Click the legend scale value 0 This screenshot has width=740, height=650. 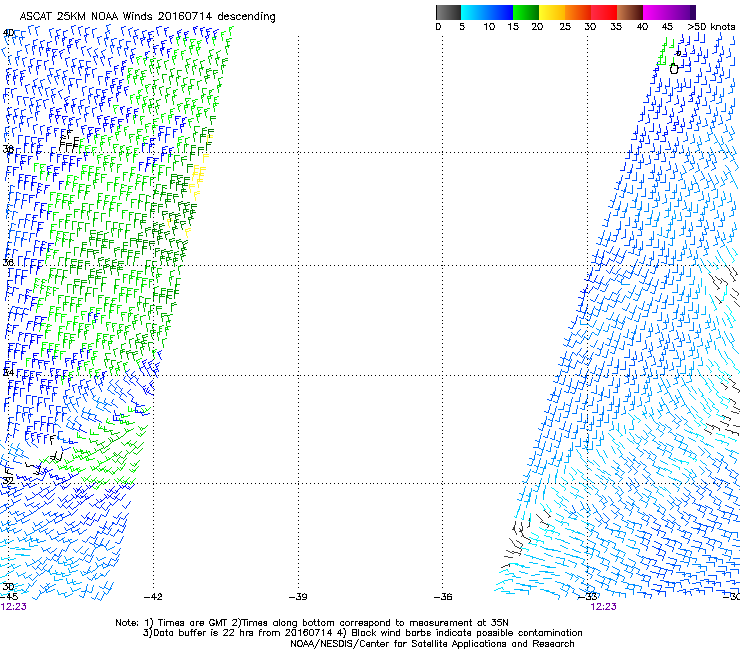(438, 27)
